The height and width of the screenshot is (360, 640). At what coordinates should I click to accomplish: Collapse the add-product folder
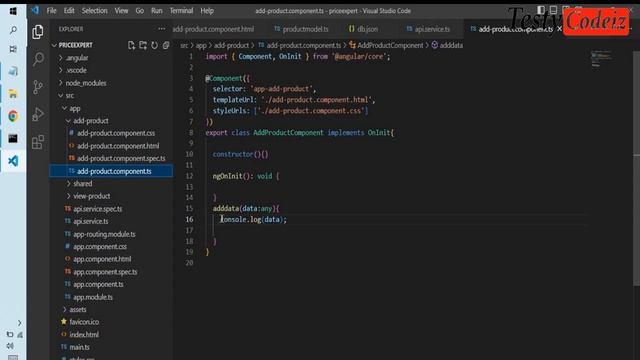[91, 121]
